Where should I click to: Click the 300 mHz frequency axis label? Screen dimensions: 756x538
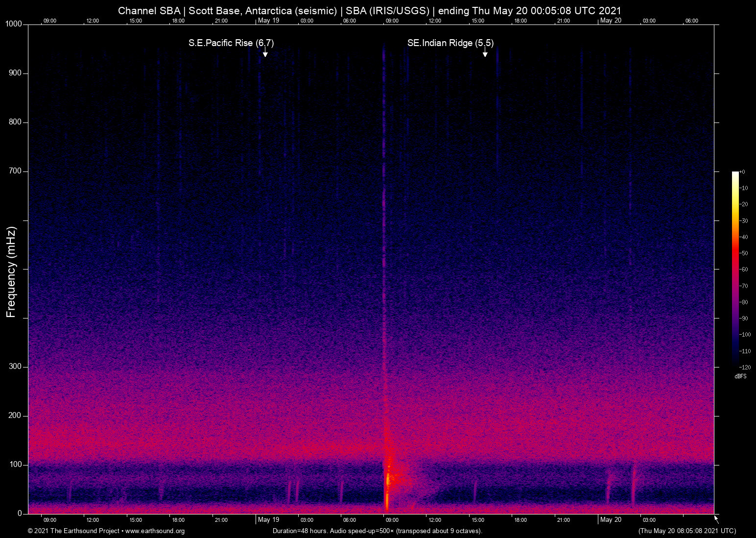coord(14,366)
